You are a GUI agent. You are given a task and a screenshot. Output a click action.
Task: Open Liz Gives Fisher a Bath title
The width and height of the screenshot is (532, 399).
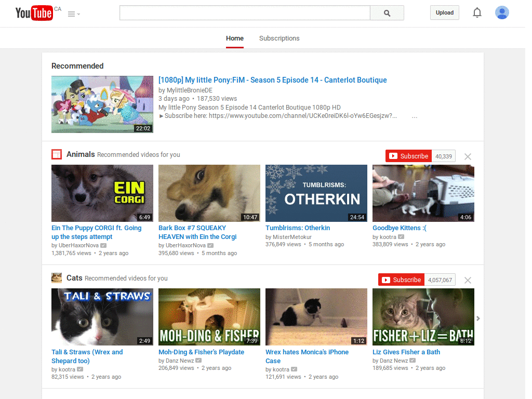coord(406,352)
